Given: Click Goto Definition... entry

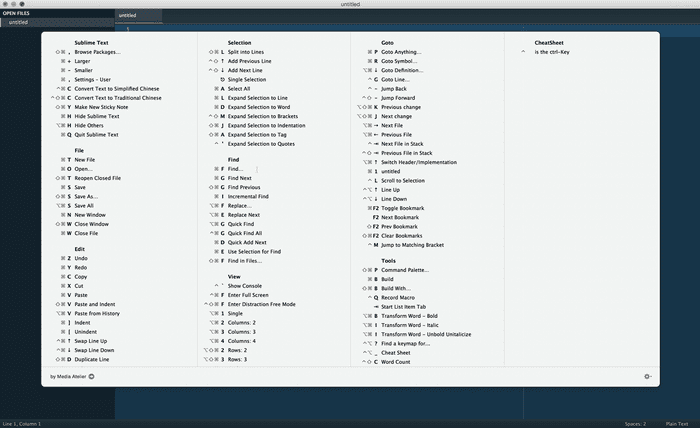Looking at the screenshot, I should point(402,70).
